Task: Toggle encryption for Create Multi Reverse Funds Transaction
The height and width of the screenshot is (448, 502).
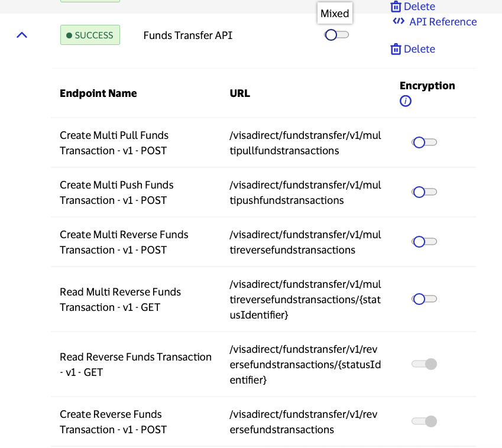Action: [424, 242]
